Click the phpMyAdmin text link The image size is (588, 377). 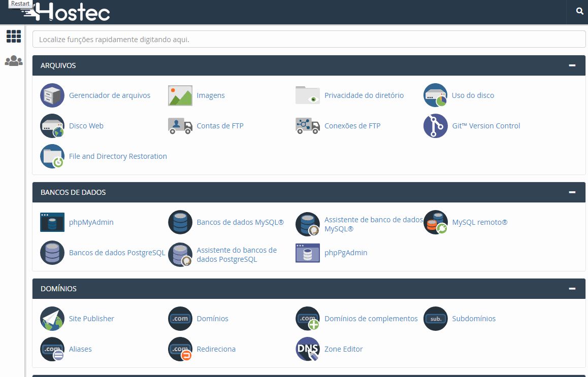pyautogui.click(x=91, y=222)
